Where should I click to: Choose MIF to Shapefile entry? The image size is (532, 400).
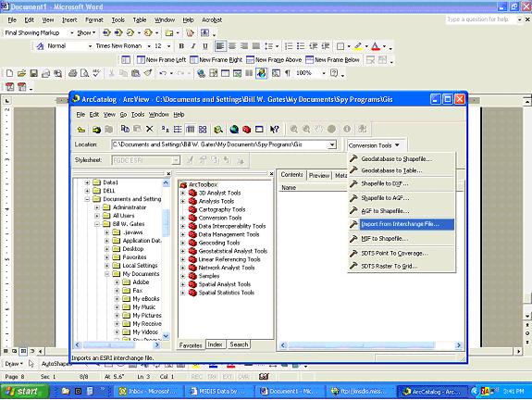coord(402,239)
